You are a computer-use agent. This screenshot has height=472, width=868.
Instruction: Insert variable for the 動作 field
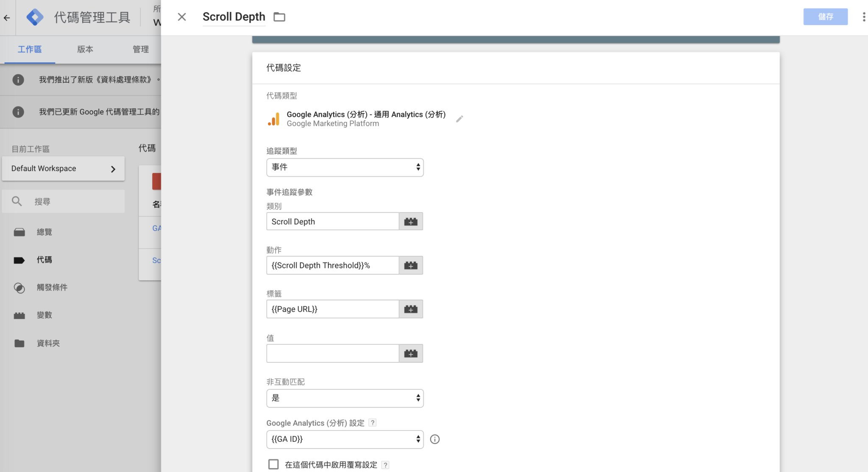[411, 265]
